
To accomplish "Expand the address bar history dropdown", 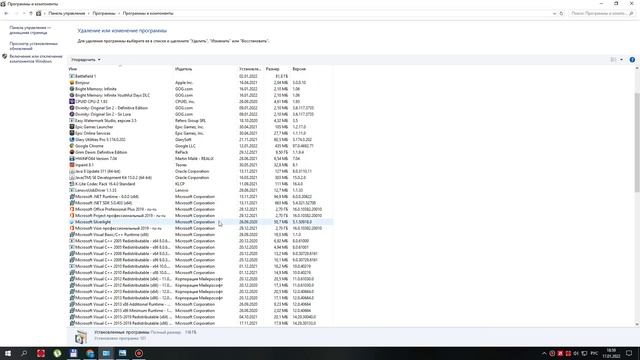I will (x=554, y=13).
